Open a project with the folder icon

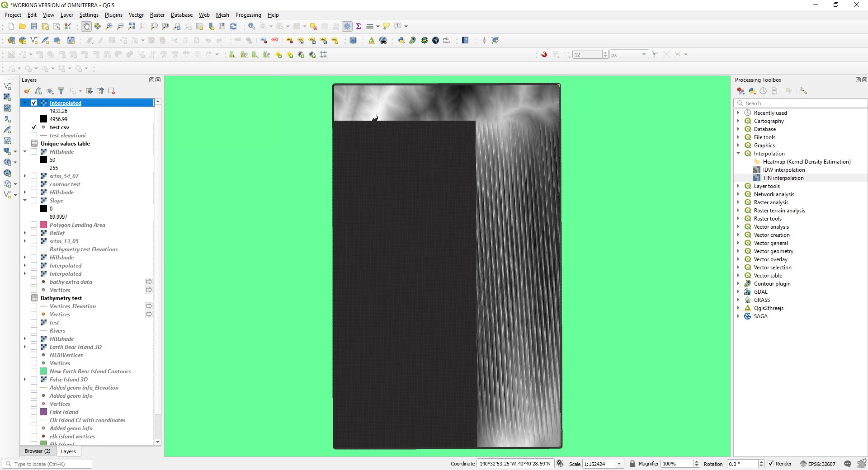(x=22, y=26)
